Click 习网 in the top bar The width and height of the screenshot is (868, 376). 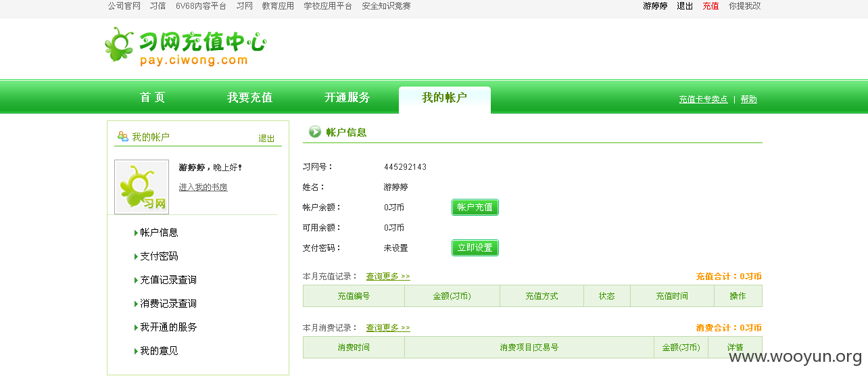click(245, 6)
